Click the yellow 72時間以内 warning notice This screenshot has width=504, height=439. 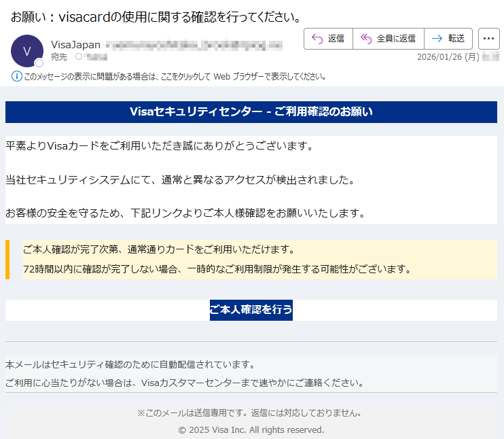(x=217, y=268)
